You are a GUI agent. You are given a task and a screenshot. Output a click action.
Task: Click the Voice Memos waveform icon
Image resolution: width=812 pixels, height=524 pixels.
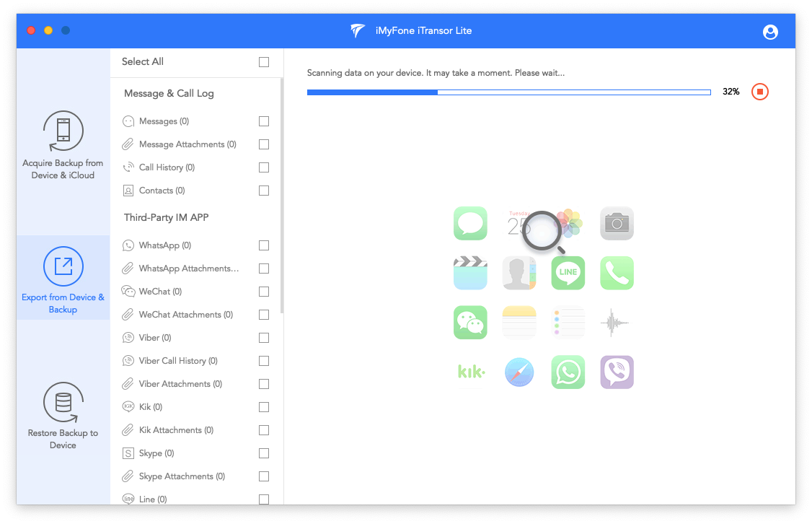pos(614,323)
